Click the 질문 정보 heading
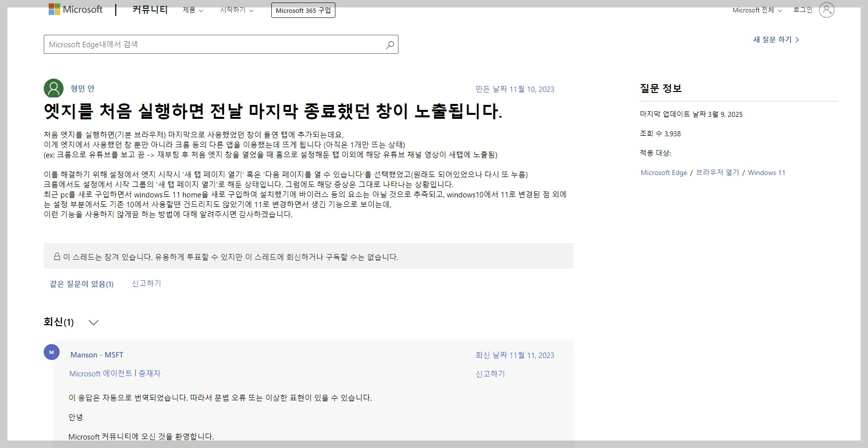 [x=661, y=89]
